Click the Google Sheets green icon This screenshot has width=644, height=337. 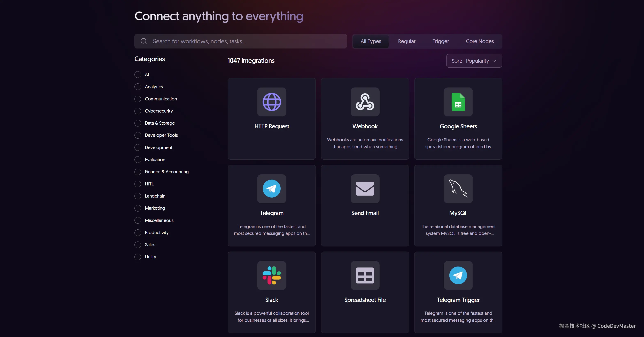click(458, 102)
